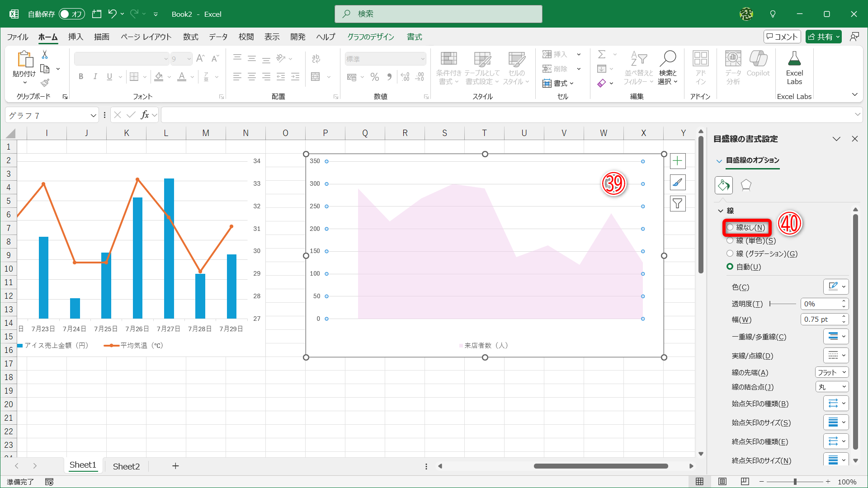868x488 pixels.
Task: Click the Chart Elements plus icon
Action: pyautogui.click(x=677, y=161)
